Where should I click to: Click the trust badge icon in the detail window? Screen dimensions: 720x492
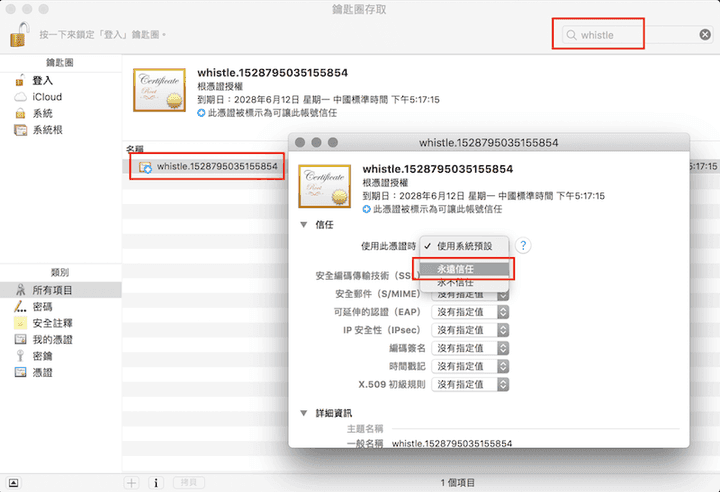(x=366, y=209)
